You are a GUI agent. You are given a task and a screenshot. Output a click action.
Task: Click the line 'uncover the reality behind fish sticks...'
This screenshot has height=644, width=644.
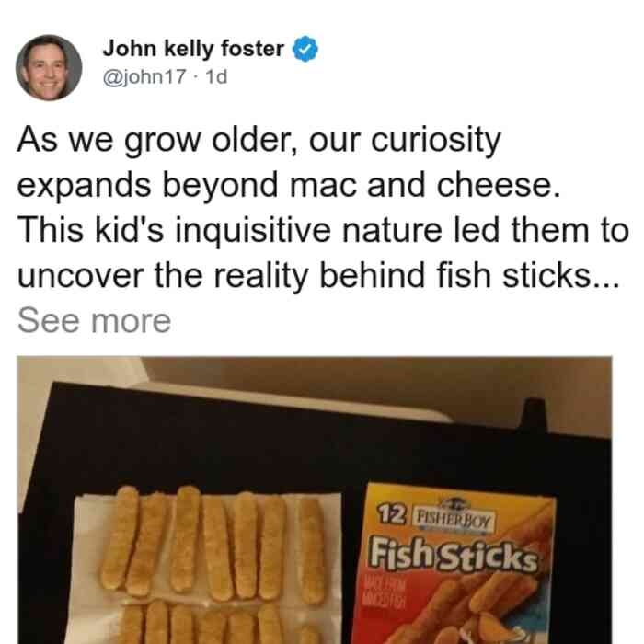coord(318,276)
